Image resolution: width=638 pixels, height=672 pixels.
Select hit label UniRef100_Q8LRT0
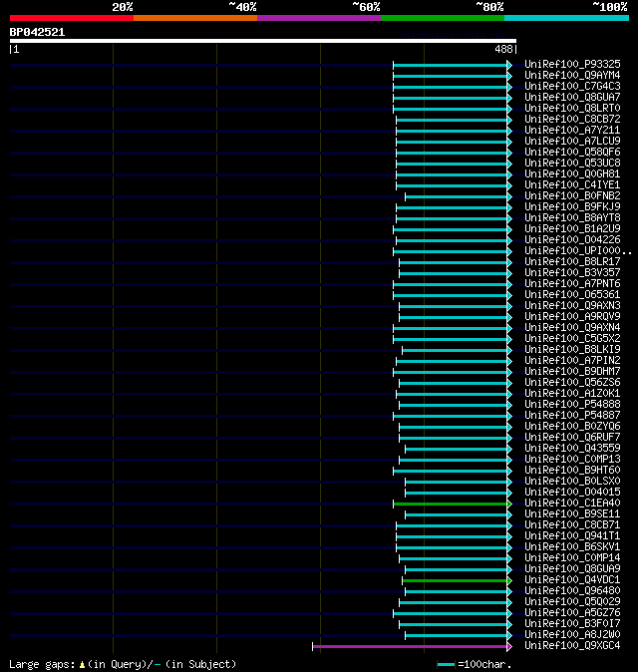point(572,108)
